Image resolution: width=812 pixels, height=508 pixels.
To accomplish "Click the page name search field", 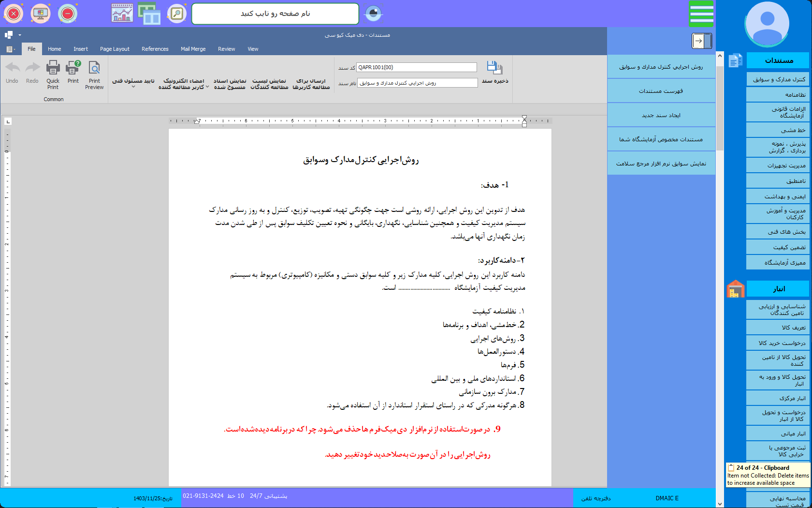I will pos(275,14).
